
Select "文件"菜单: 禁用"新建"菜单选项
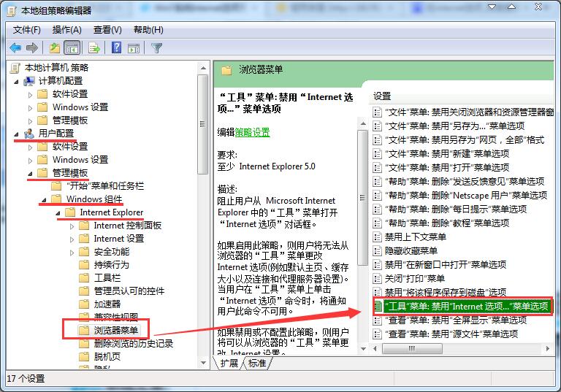pyautogui.click(x=441, y=154)
